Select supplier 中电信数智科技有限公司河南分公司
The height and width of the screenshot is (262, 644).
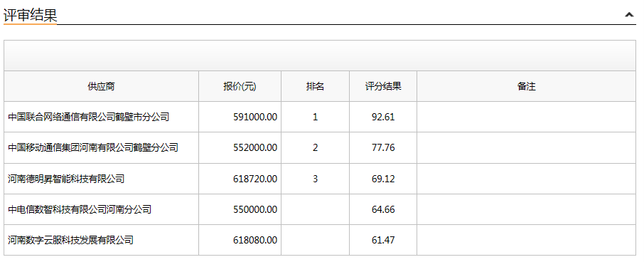tap(80, 210)
